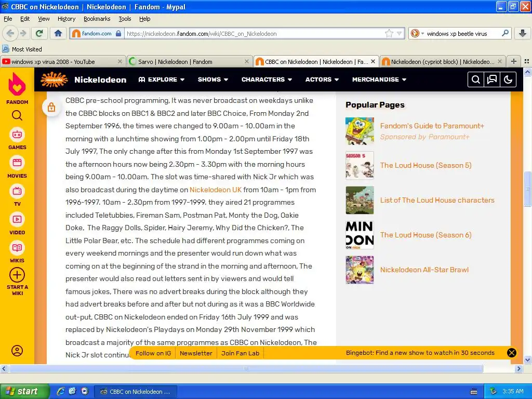Open the address bar history dropdown arrow
532x399 pixels.
(400, 33)
